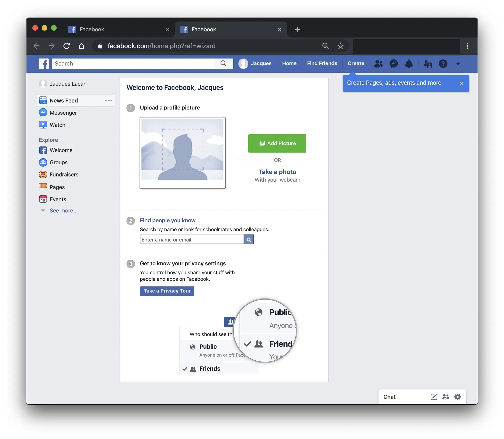Bookmark this page with the star
504x439 pixels.
pos(341,46)
